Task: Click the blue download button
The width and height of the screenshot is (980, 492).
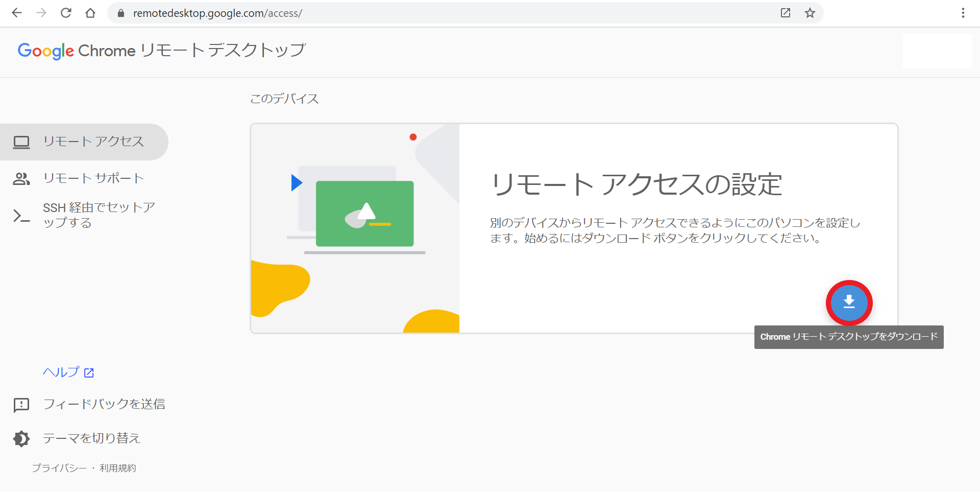Action: tap(849, 302)
